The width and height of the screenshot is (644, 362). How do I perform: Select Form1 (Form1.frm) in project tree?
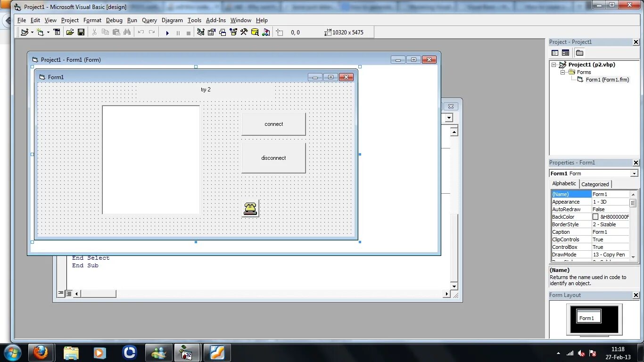coord(607,80)
